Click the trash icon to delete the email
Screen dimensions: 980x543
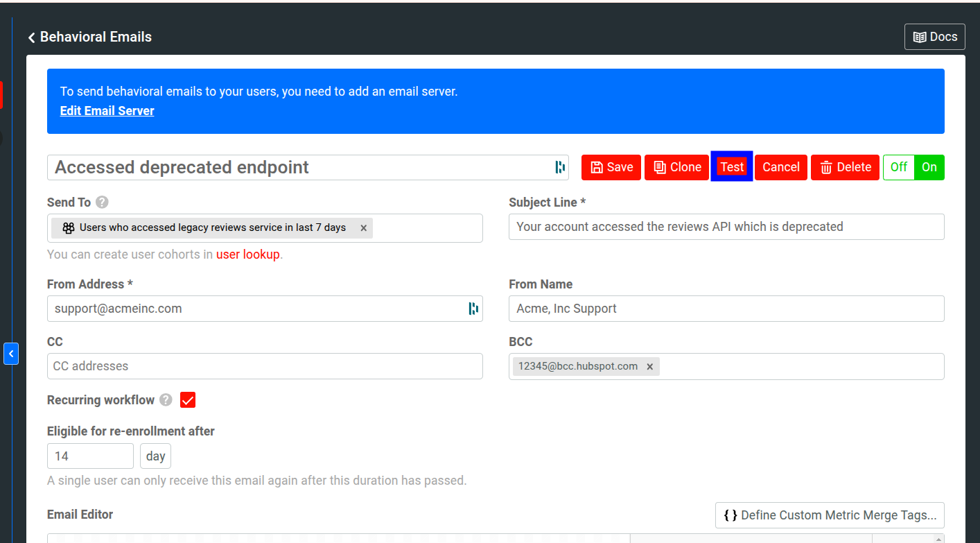[825, 166]
